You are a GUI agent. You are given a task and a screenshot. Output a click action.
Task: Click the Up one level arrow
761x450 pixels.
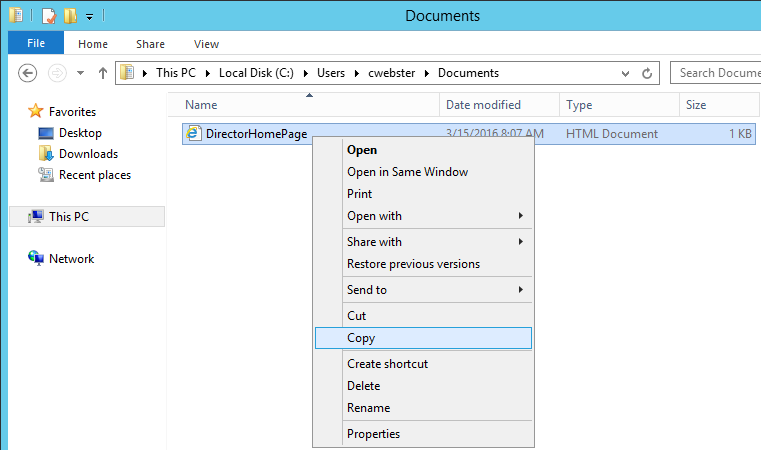[x=102, y=73]
